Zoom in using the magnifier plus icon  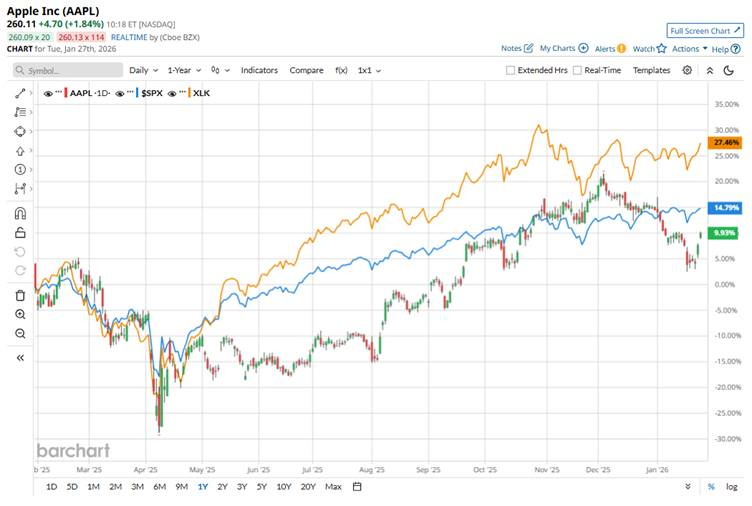coord(20,314)
